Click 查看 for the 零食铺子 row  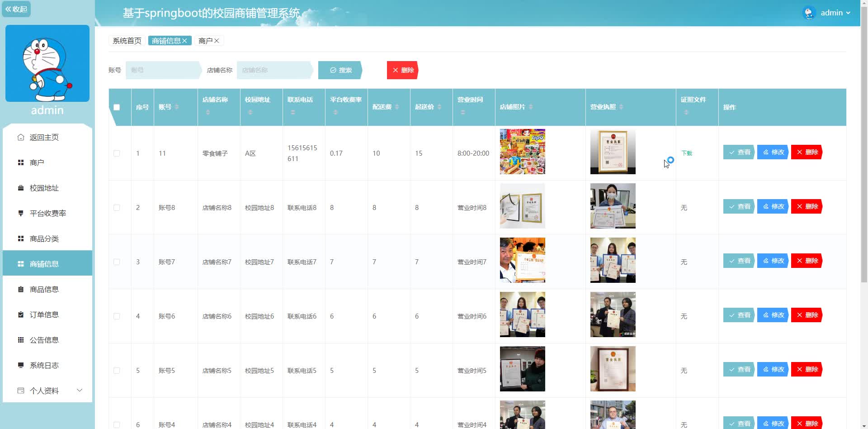pyautogui.click(x=739, y=152)
